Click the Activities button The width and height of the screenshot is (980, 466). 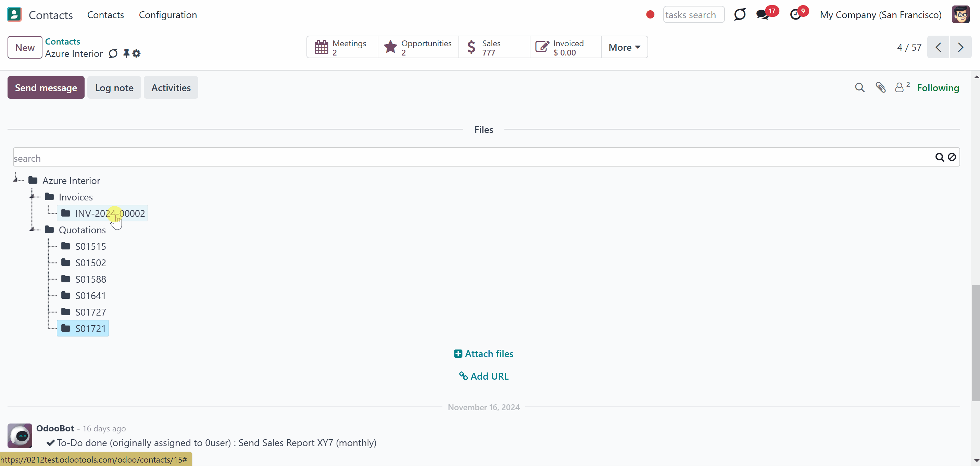[x=171, y=88]
